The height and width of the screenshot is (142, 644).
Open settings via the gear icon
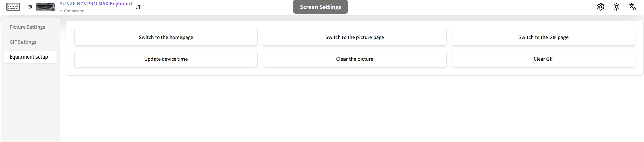click(x=601, y=7)
